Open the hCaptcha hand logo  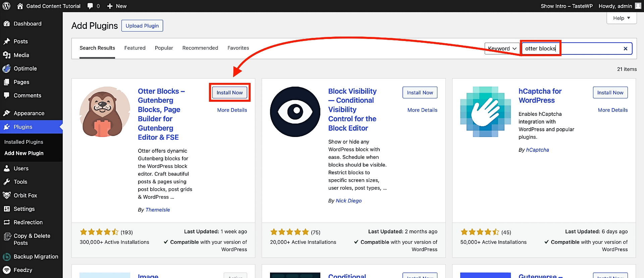tap(485, 112)
